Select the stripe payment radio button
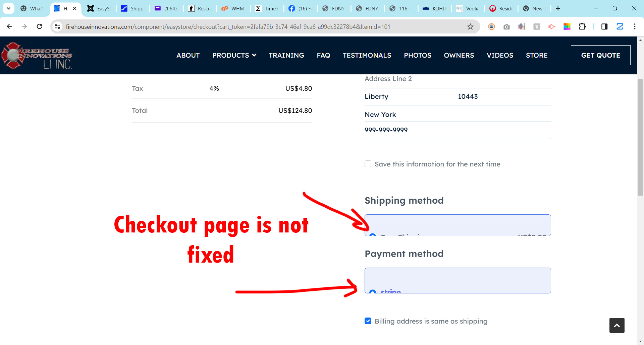This screenshot has height=345, width=644. (x=372, y=291)
